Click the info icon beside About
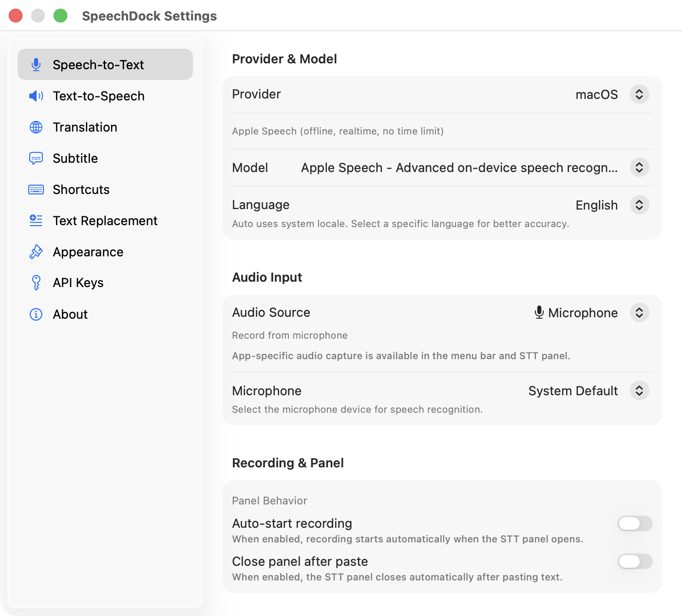The width and height of the screenshot is (682, 616). coord(36,314)
